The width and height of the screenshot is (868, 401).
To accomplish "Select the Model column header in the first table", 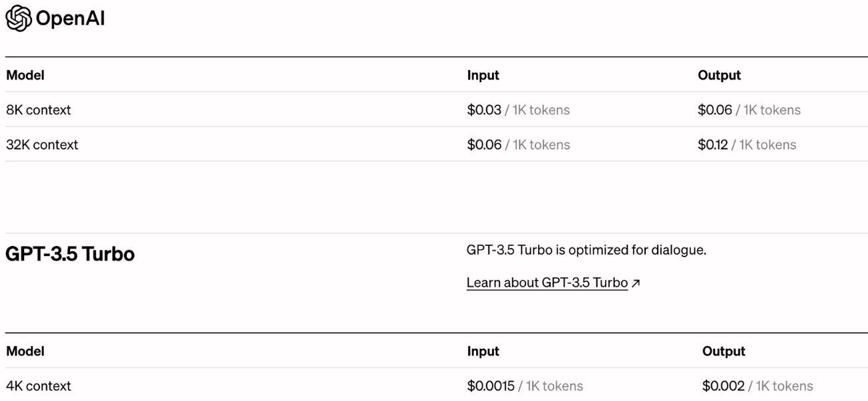I will [25, 74].
